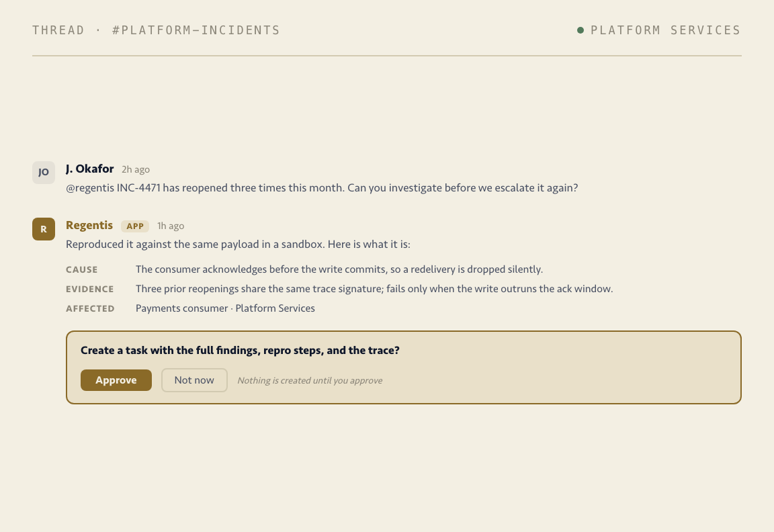The image size is (774, 532).
Task: Select 'Create a task with the full findings' prompt
Action: tap(240, 351)
